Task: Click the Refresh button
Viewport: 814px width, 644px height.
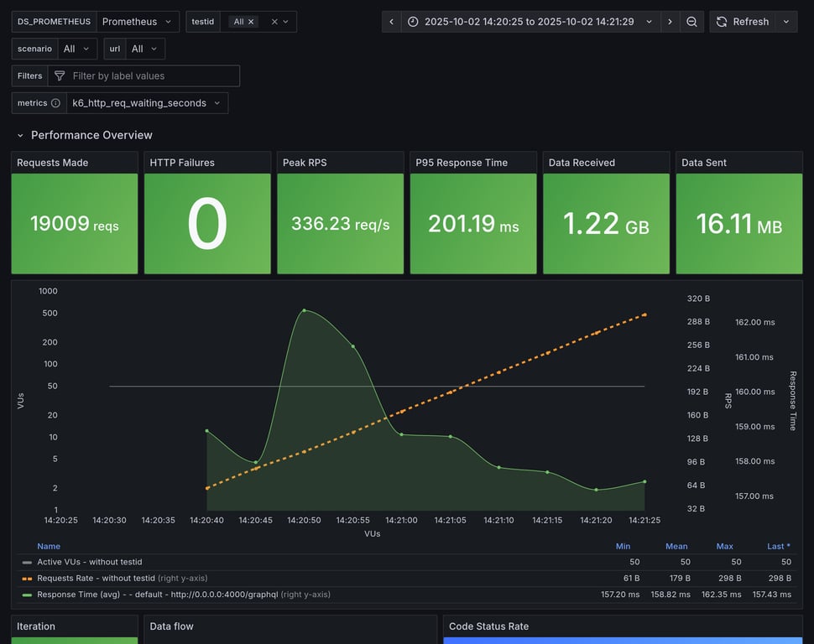Action: pos(742,22)
